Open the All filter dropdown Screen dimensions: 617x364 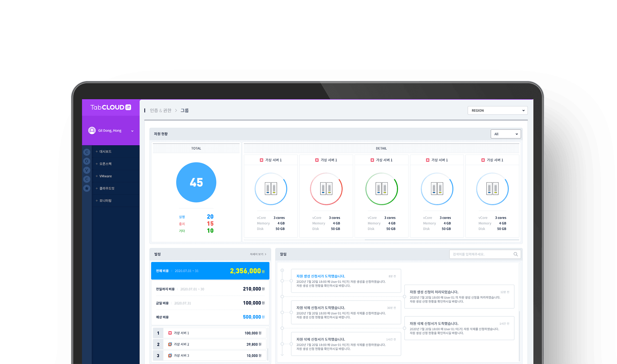pos(506,134)
